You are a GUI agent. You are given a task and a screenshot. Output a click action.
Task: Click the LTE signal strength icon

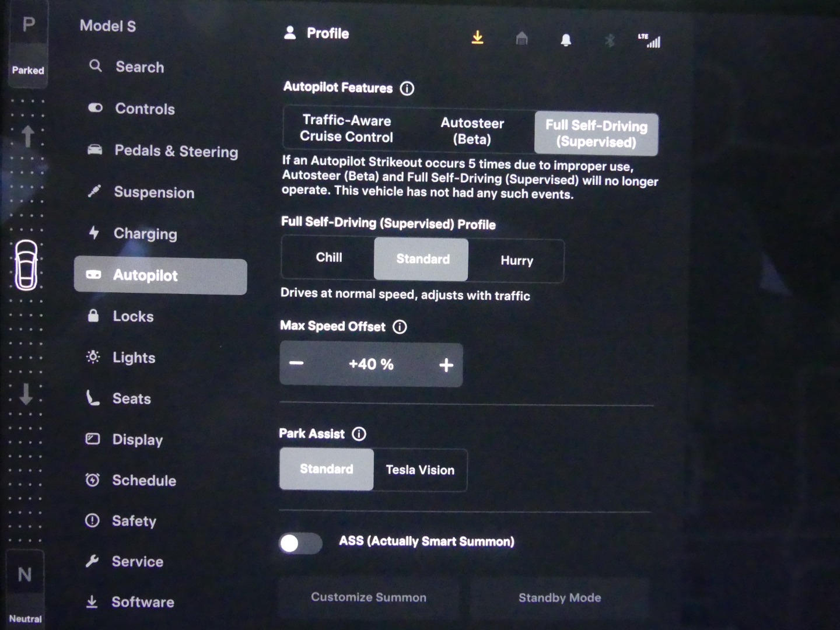point(650,41)
